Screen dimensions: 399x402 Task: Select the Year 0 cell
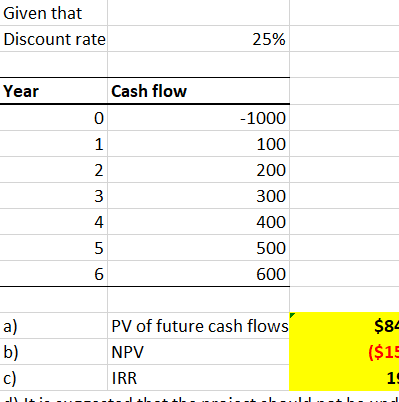(54, 118)
